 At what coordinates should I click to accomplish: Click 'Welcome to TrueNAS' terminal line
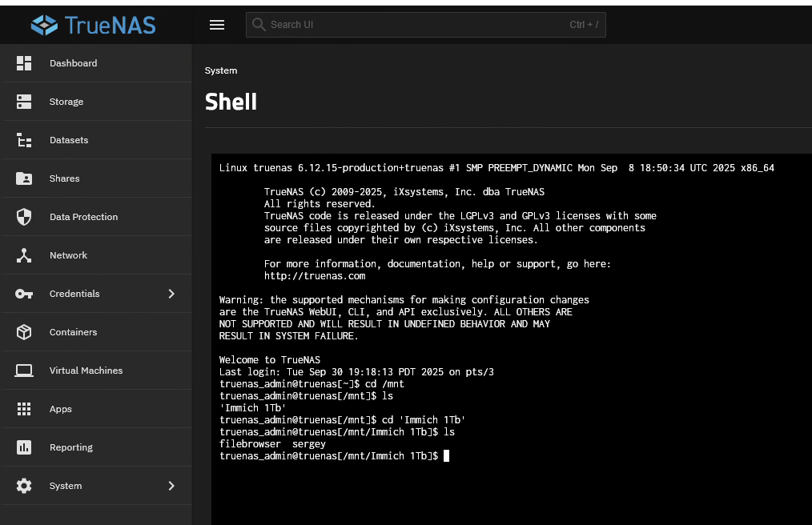tap(269, 360)
